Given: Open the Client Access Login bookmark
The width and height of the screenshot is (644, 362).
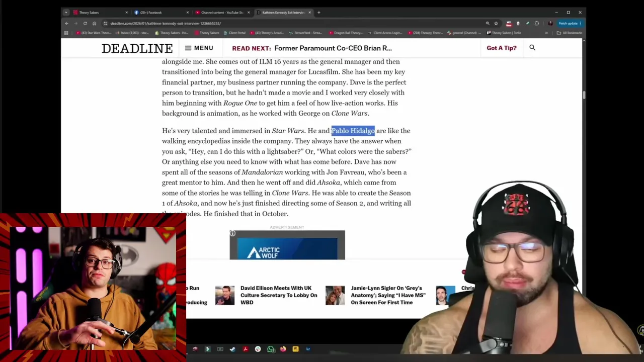Looking at the screenshot, I should [385, 33].
